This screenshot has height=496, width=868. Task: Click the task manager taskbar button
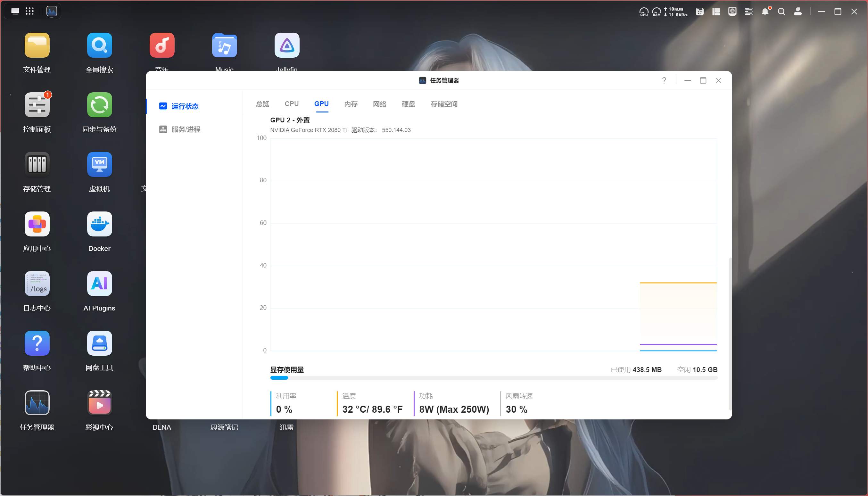(52, 11)
